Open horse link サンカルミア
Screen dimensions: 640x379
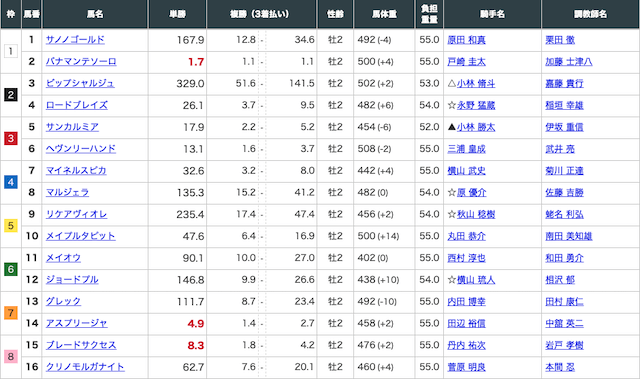click(x=72, y=127)
